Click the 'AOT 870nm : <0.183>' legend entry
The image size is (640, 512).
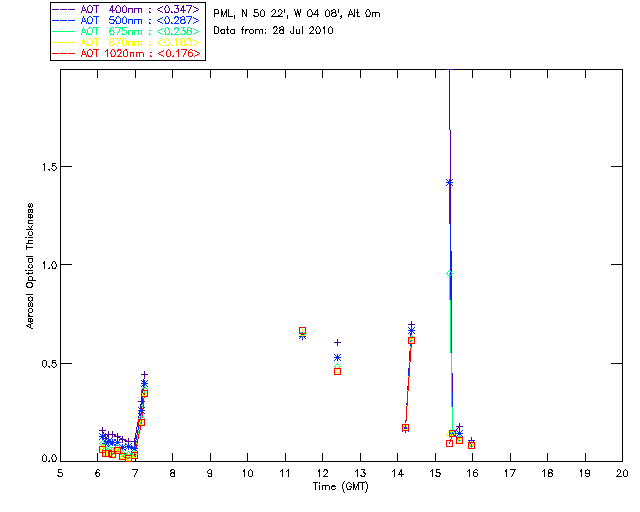click(127, 42)
